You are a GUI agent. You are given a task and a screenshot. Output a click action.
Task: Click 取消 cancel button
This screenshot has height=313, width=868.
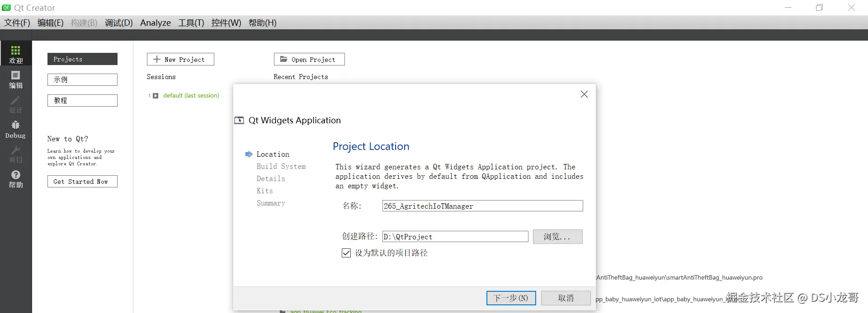click(566, 298)
